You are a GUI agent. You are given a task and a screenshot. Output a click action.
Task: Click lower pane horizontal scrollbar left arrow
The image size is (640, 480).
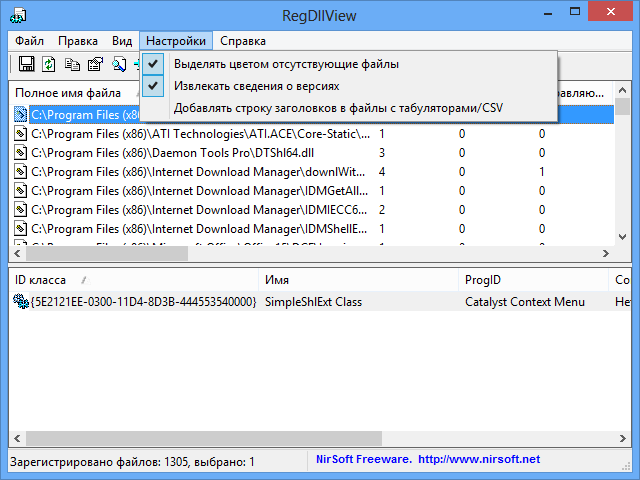17,438
